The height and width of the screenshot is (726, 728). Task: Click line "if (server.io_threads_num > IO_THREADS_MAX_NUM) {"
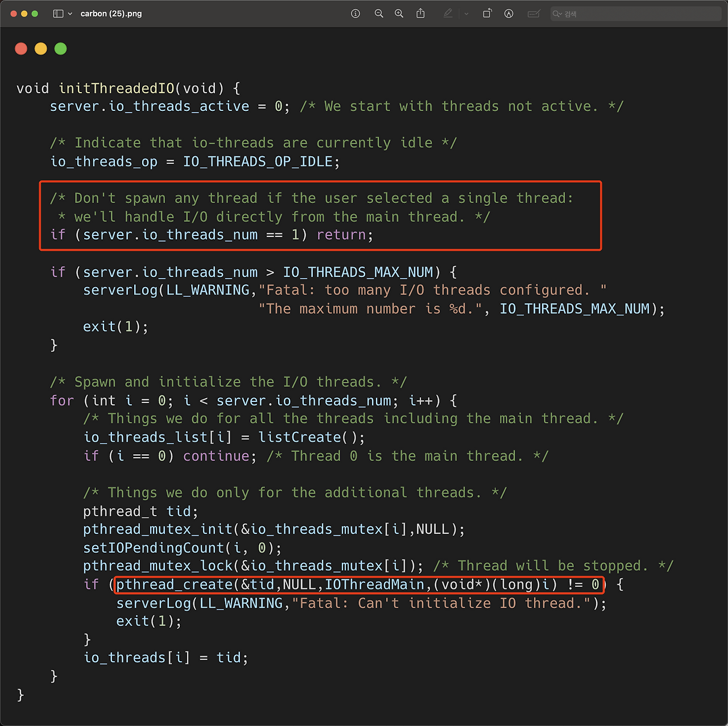coord(254,272)
